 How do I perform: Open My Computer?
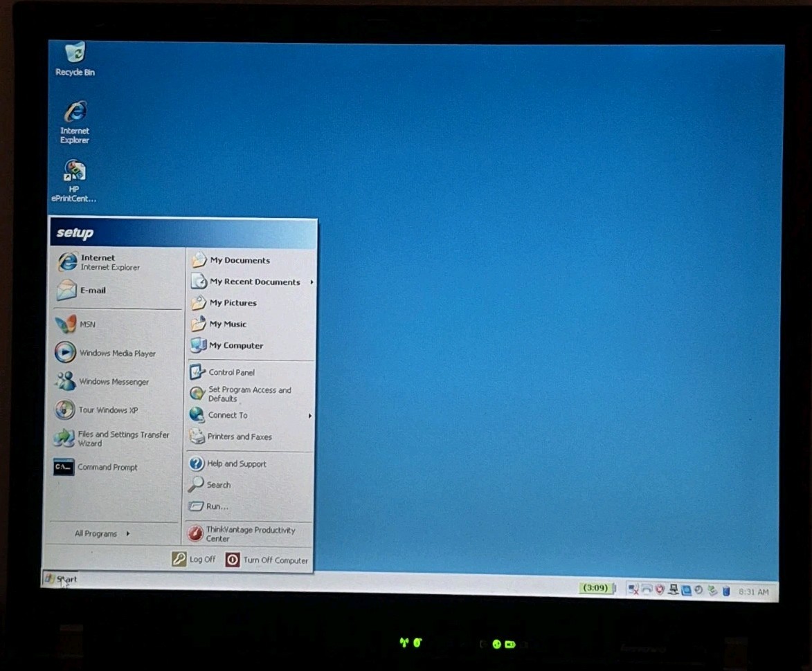252,345
